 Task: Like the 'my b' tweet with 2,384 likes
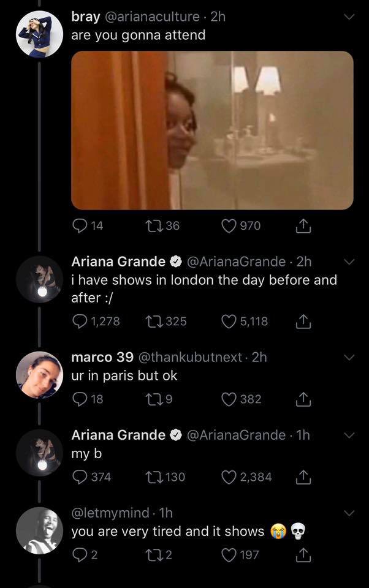click(x=229, y=477)
